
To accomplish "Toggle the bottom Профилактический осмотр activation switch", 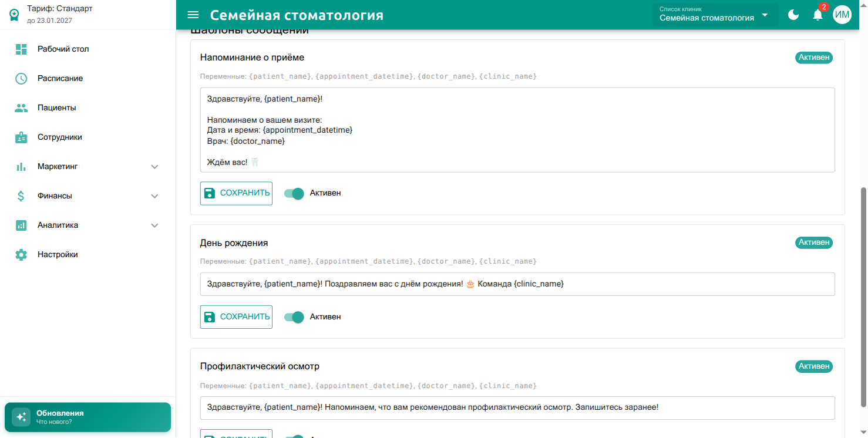I will tap(293, 437).
